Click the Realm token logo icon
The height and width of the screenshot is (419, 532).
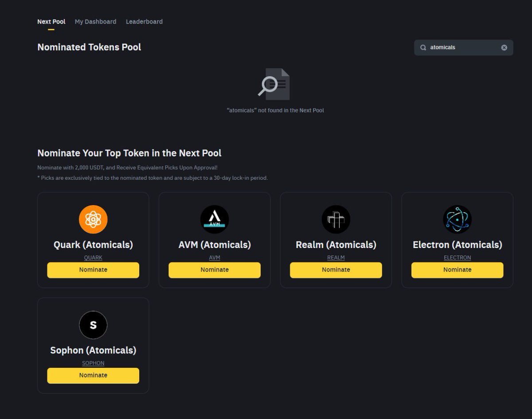point(336,219)
